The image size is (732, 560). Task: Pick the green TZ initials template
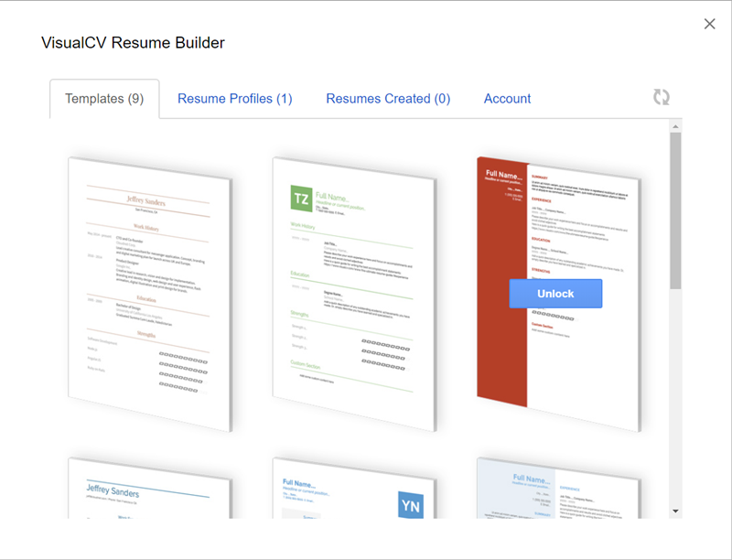(354, 295)
